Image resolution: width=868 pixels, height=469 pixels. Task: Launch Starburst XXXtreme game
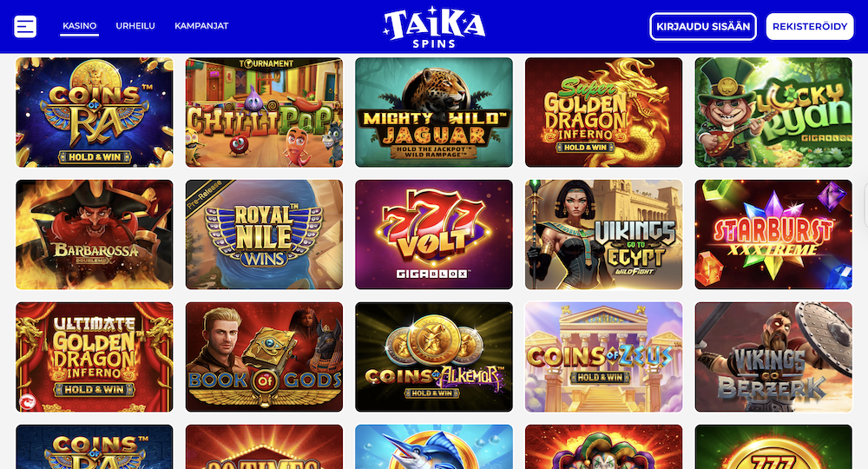pos(773,234)
